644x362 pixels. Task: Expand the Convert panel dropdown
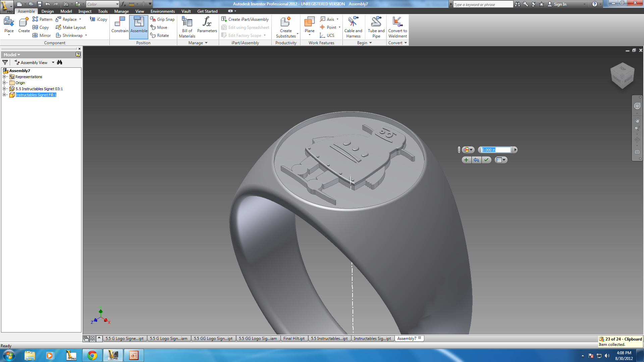click(397, 43)
